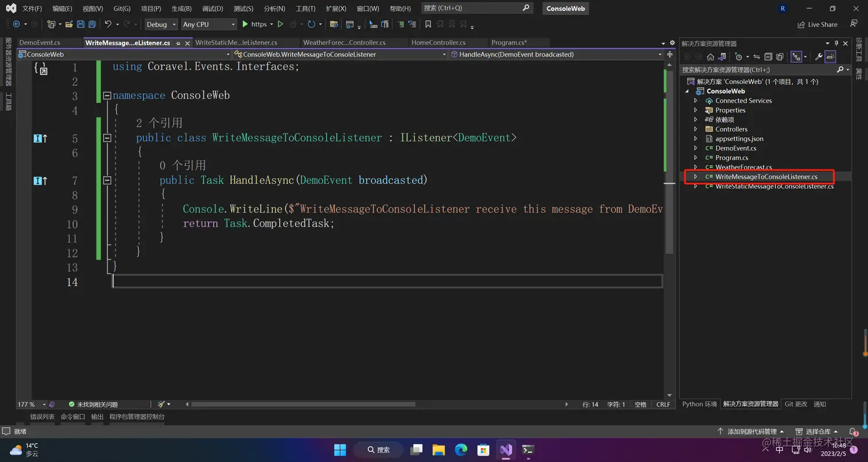The width and height of the screenshot is (868, 462).
Task: Click 添加到源代码管理 in status bar
Action: (x=751, y=432)
